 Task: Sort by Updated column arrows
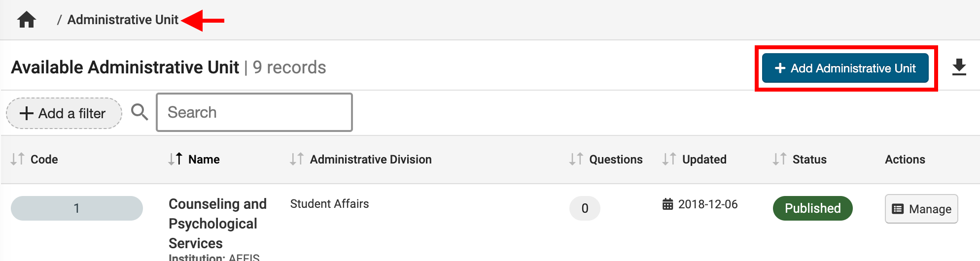[669, 159]
